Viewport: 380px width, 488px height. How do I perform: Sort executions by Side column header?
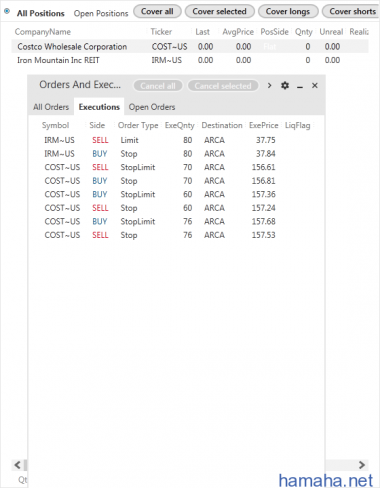97,125
